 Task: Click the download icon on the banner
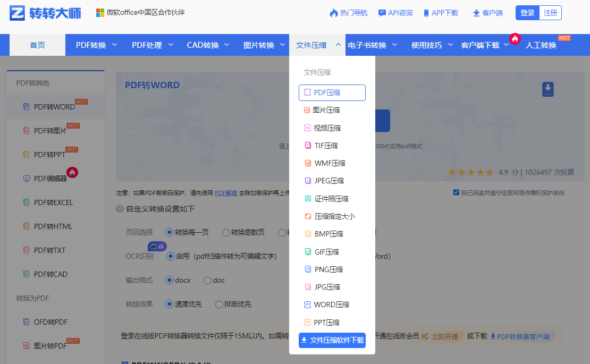pyautogui.click(x=547, y=89)
